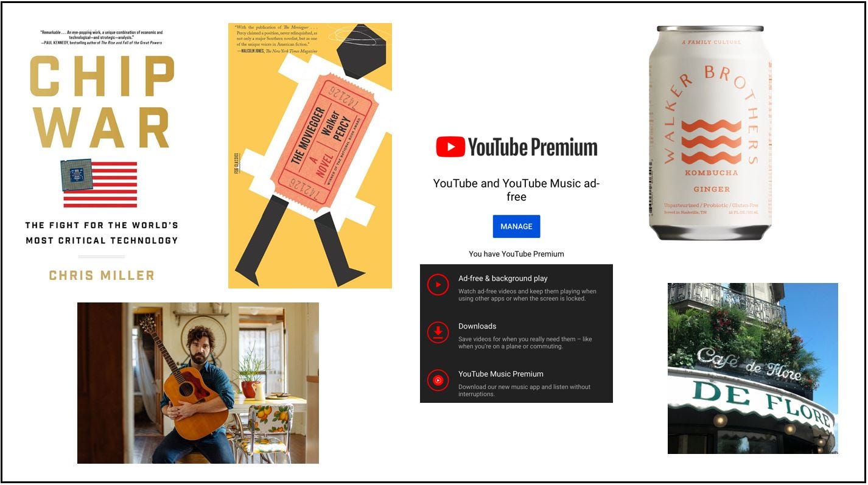Select the YouTube Music Premium icon
This screenshot has width=868, height=485.
coord(438,380)
